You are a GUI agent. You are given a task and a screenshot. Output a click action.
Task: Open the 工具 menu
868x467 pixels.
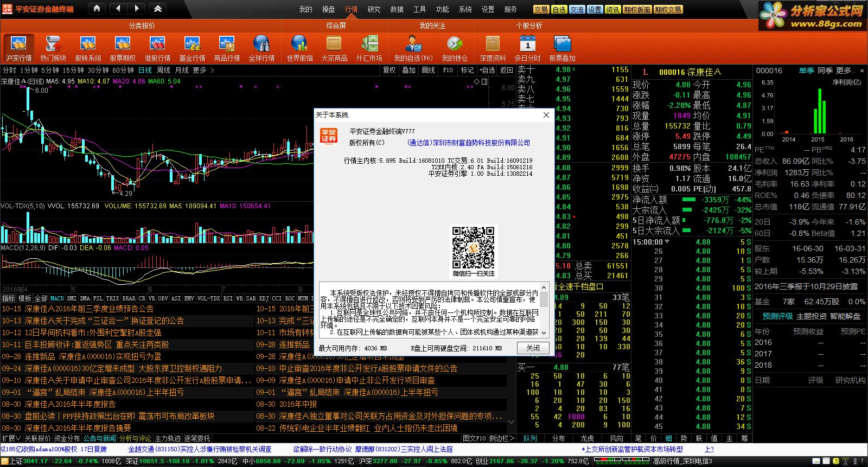coord(420,9)
